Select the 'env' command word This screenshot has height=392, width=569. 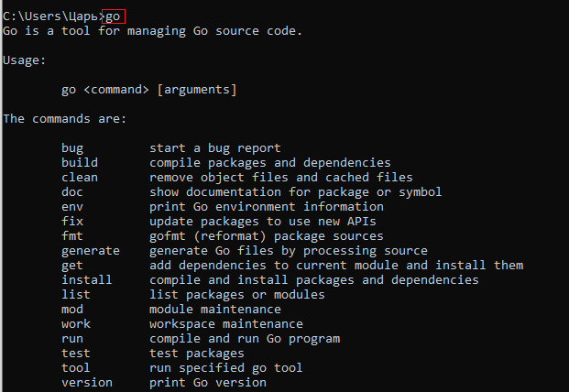pyautogui.click(x=72, y=207)
